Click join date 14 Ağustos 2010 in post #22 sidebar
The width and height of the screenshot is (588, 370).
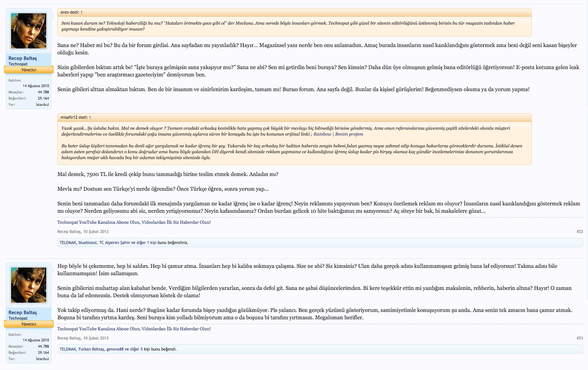[36, 86]
